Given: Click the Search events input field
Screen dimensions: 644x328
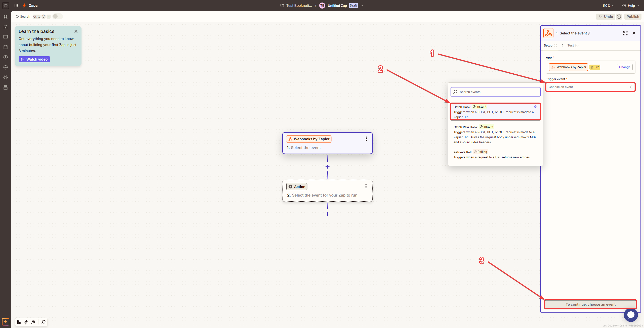Looking at the screenshot, I should [x=495, y=92].
